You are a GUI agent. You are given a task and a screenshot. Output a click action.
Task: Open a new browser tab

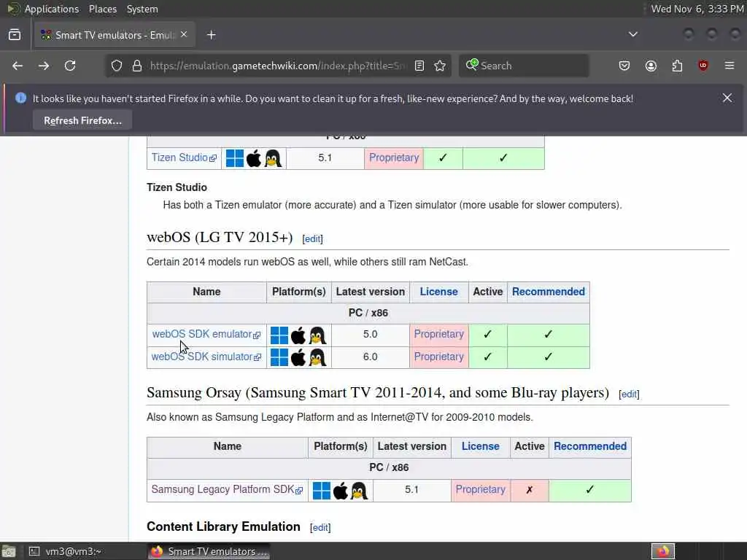pyautogui.click(x=211, y=35)
